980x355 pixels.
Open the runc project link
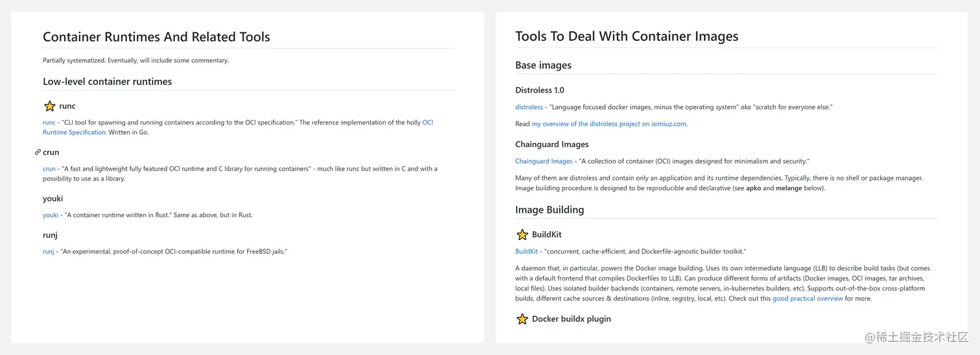[49, 123]
